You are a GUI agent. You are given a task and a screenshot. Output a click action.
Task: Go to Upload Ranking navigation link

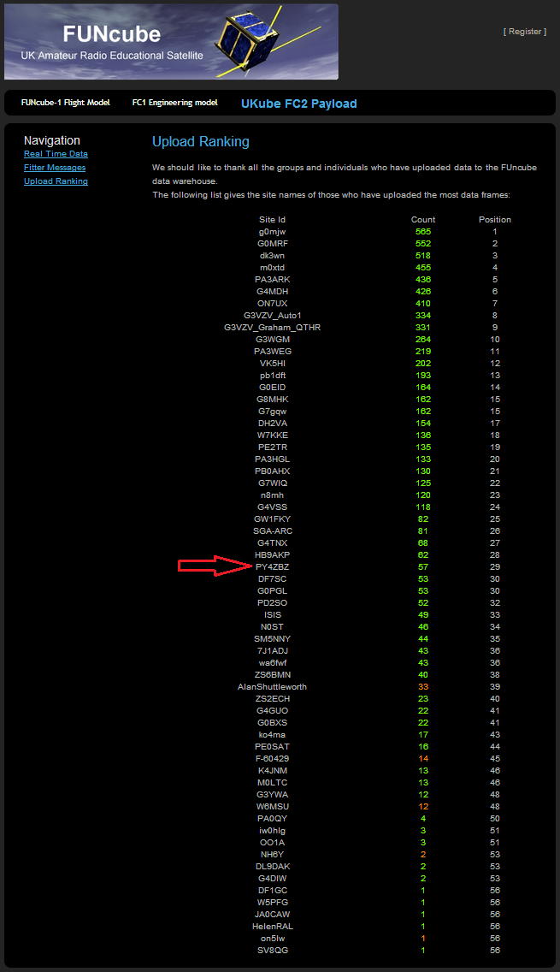[56, 181]
